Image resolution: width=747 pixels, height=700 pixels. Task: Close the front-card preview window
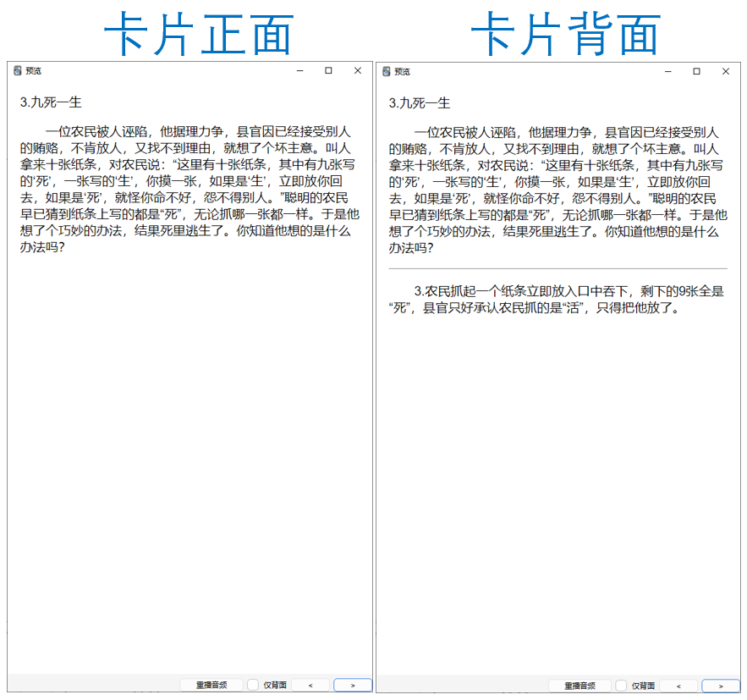[358, 70]
